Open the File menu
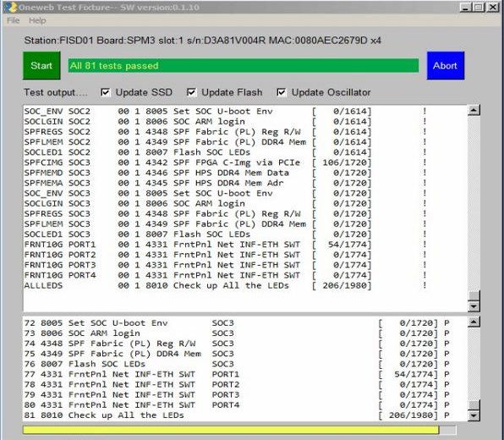This screenshot has height=440, width=504. pyautogui.click(x=14, y=20)
